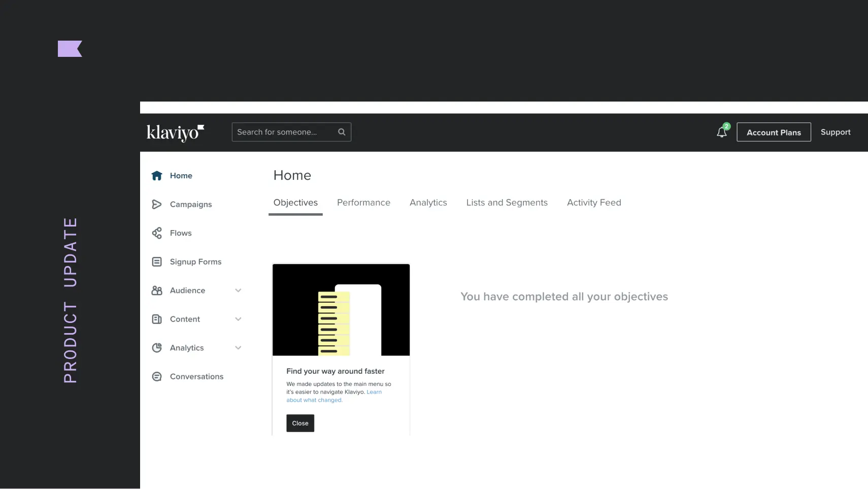Viewport: 868px width, 489px height.
Task: Click the Campaigns paper-plane icon
Action: (157, 204)
